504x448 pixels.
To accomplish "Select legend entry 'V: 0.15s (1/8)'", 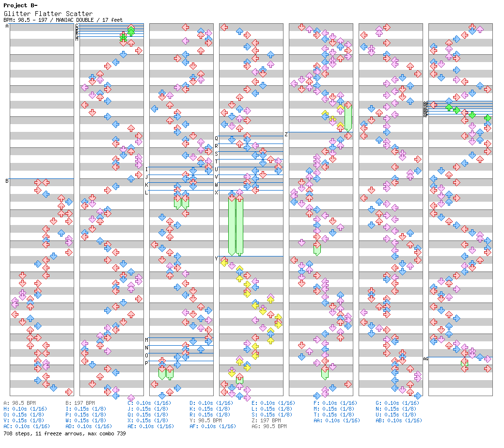I will tap(24, 420).
